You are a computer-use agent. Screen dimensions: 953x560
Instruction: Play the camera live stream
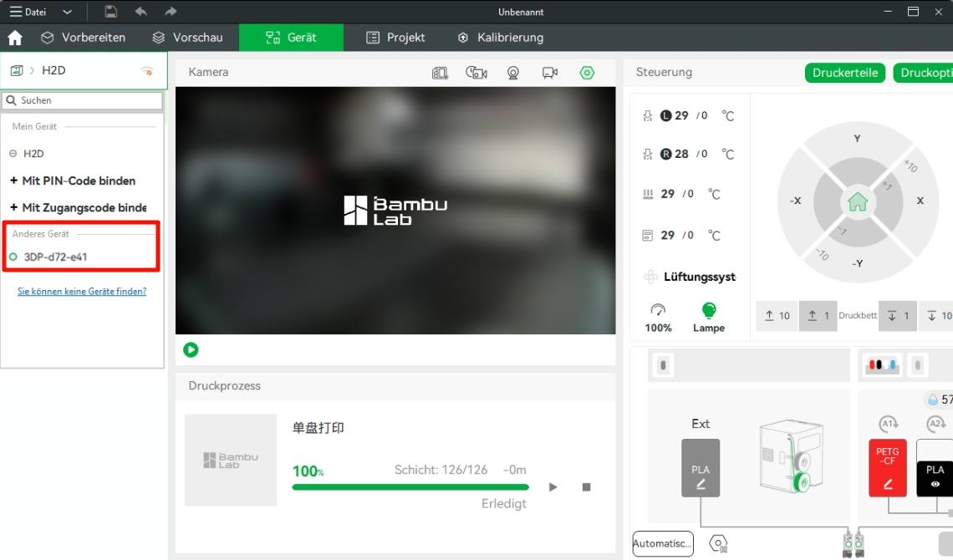tap(191, 350)
